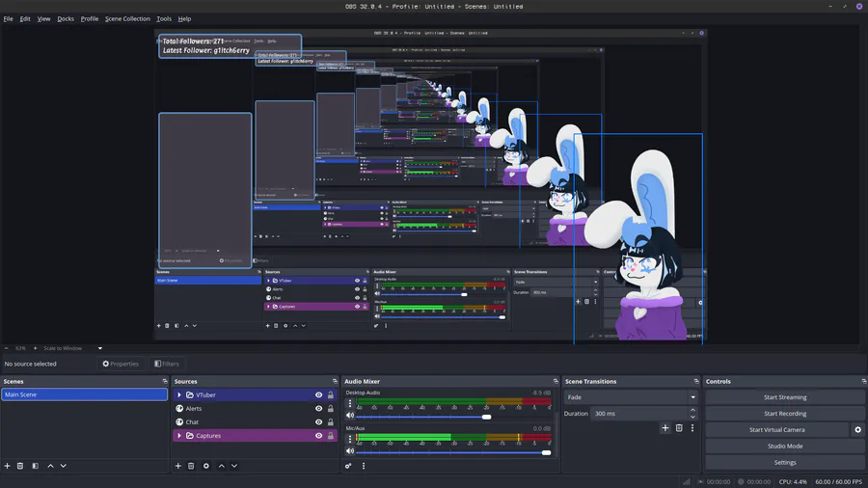The height and width of the screenshot is (488, 868).
Task: Lock the Chat source
Action: (331, 422)
